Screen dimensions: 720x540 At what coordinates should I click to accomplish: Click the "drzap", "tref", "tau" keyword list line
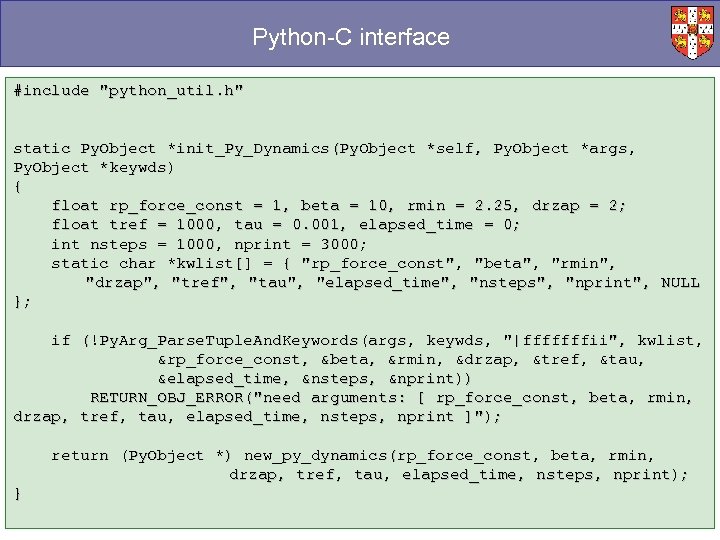click(392, 283)
